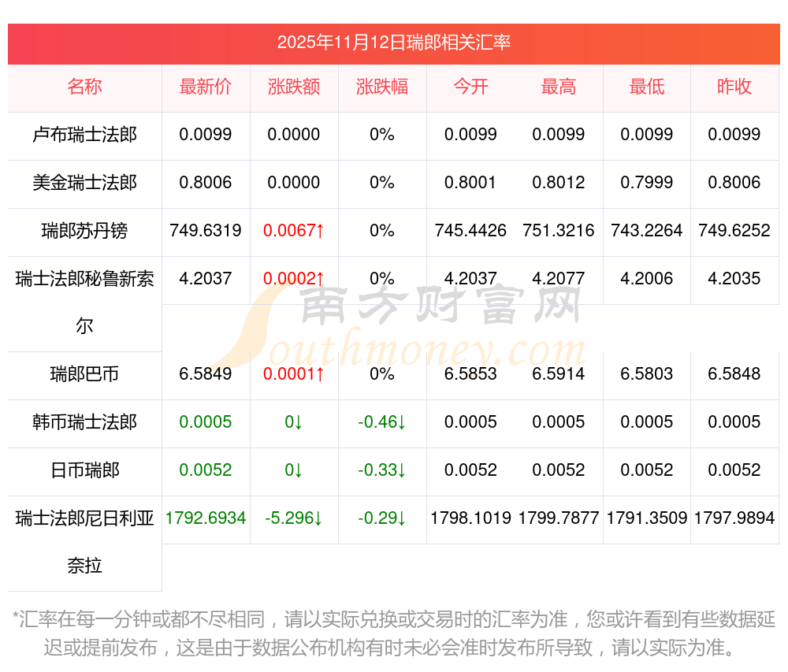Click green latest price 0.0052

(206, 470)
